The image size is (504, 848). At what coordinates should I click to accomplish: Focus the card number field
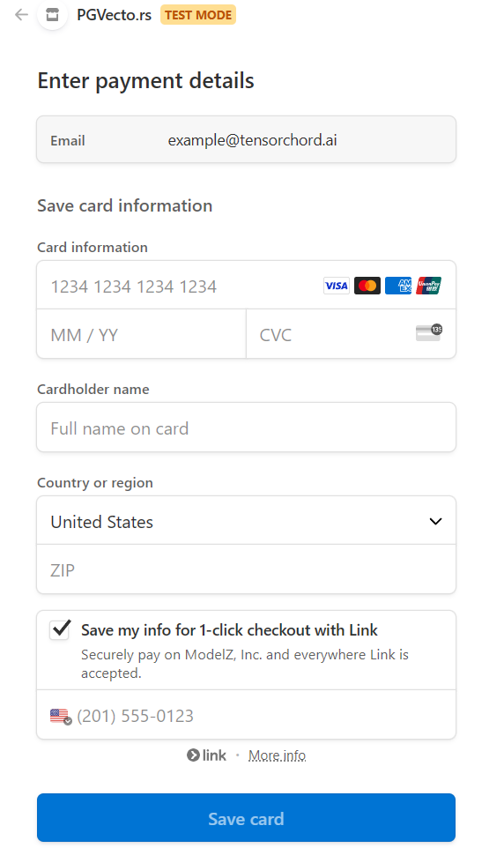coord(246,286)
